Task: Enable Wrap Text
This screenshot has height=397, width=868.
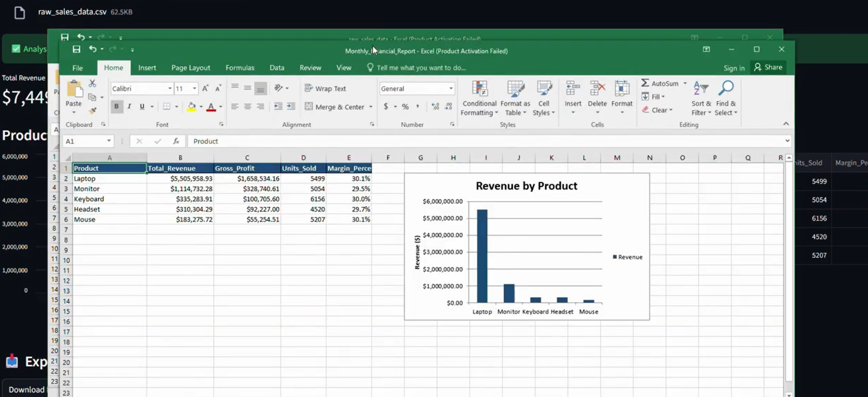Action: 325,88
